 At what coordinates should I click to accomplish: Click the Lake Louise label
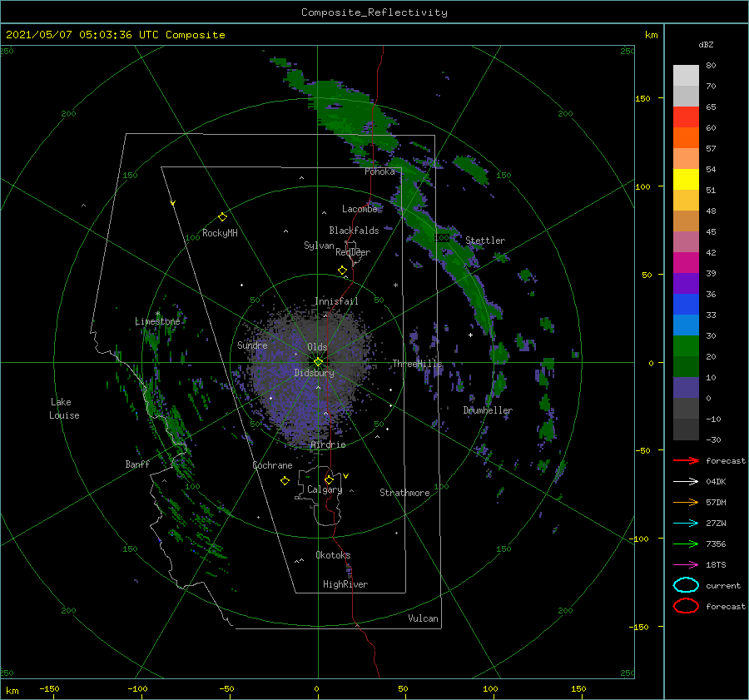(x=64, y=409)
